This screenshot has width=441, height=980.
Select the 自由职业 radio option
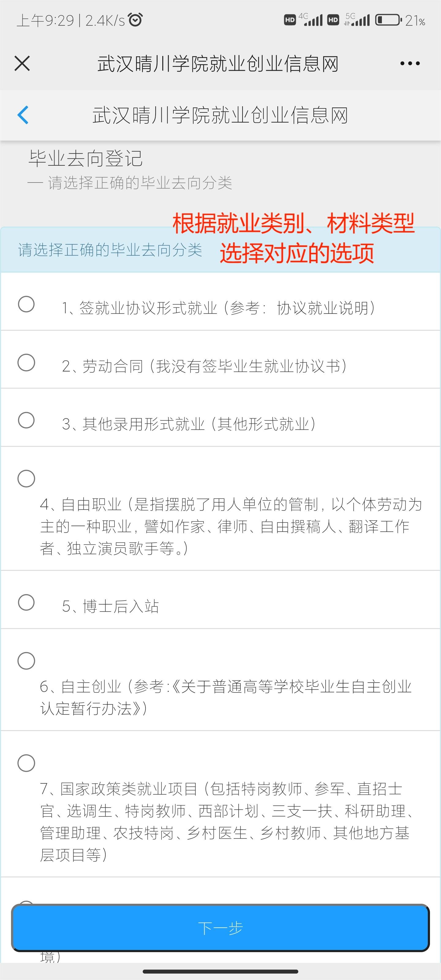pyautogui.click(x=26, y=478)
